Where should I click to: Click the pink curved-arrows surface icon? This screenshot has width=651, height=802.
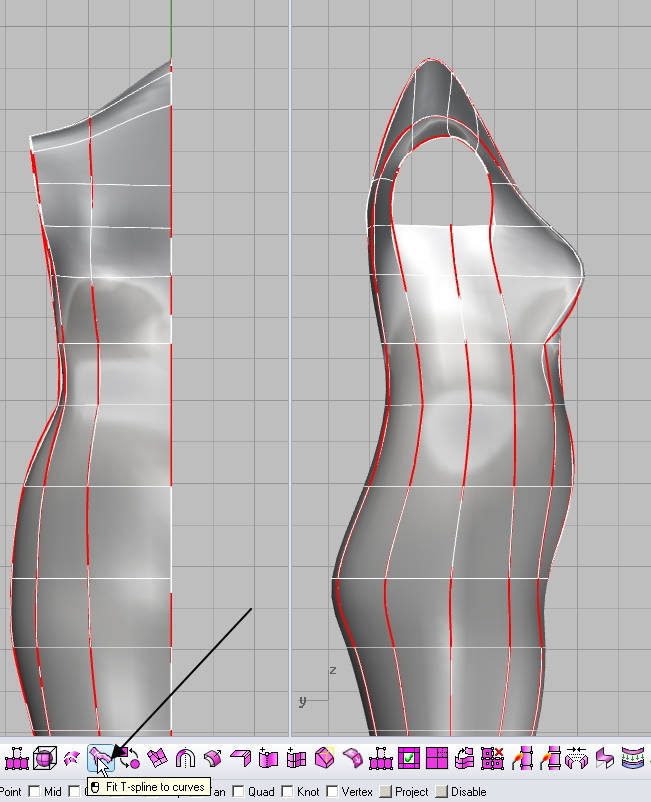(72, 758)
